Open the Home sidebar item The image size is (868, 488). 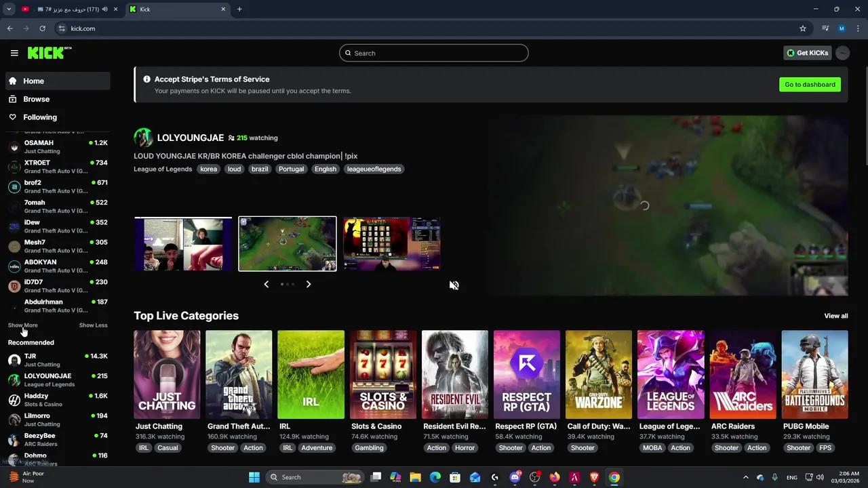coord(58,81)
